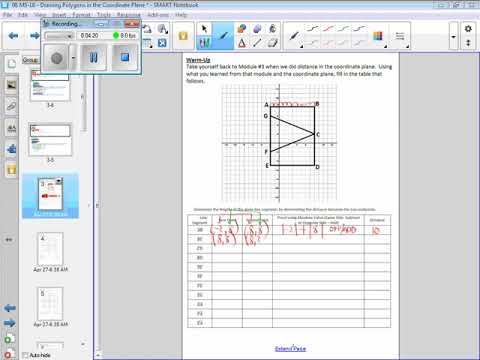Click the bottom-left previous page arrow

click(10, 308)
